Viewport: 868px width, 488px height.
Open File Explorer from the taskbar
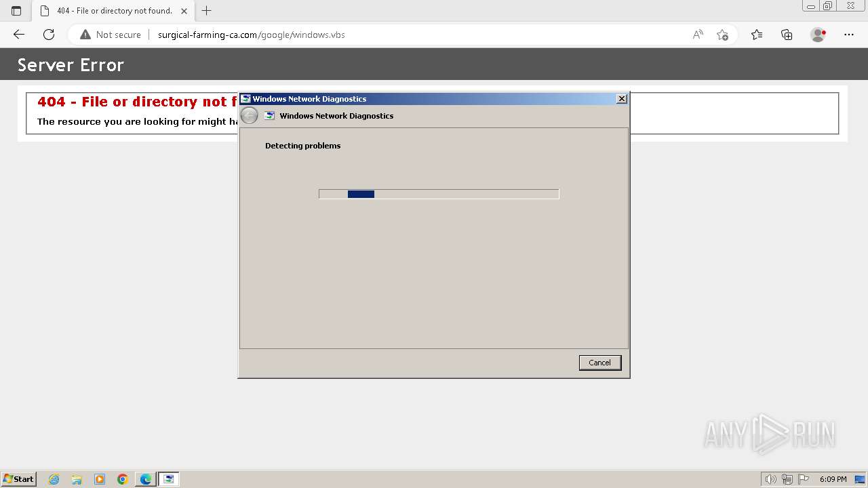coord(77,479)
